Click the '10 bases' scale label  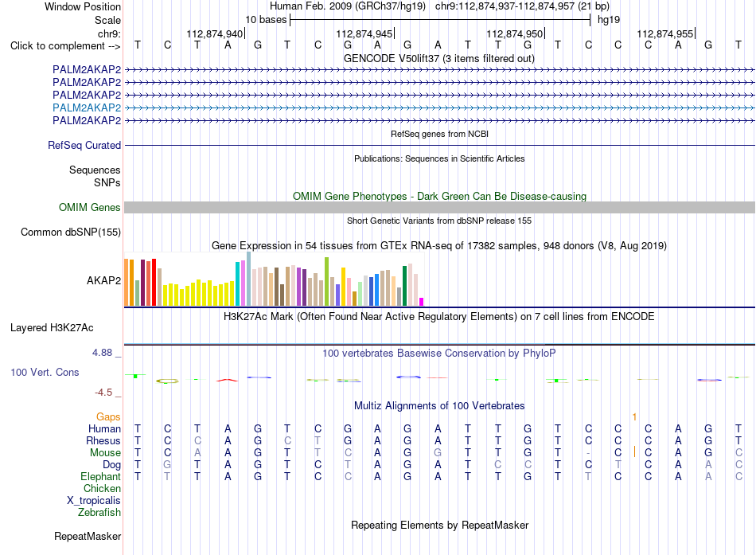pyautogui.click(x=266, y=20)
